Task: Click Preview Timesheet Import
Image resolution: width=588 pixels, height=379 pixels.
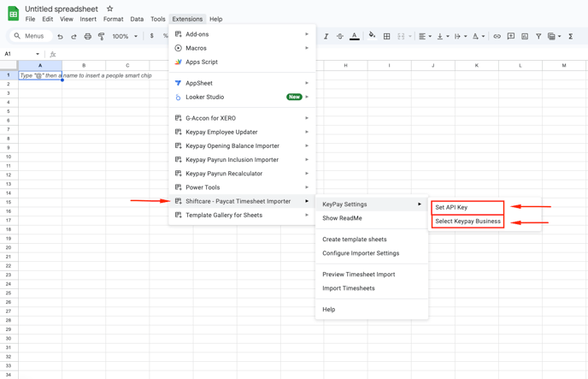Action: (x=372, y=275)
